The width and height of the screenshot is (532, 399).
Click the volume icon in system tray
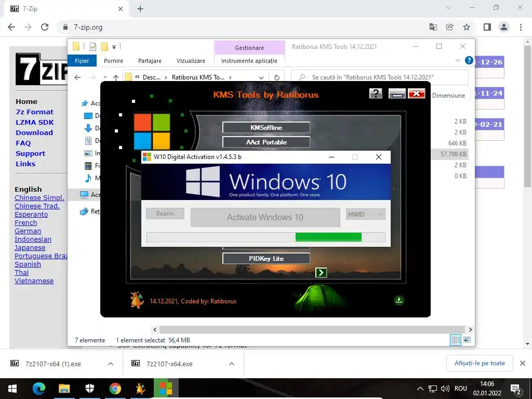[445, 389]
